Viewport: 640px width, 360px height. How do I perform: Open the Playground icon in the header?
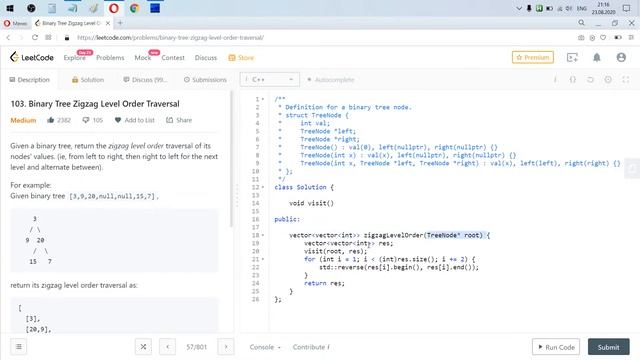[572, 58]
